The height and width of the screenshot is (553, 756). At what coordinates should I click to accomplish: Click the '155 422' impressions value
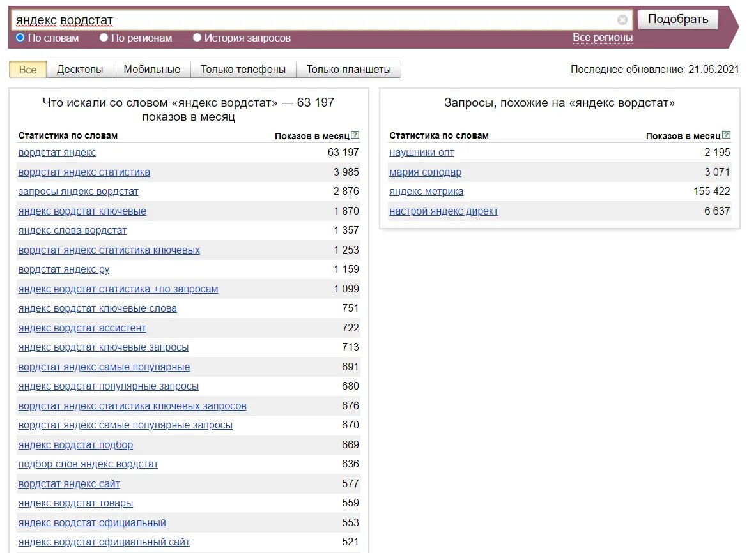point(712,192)
